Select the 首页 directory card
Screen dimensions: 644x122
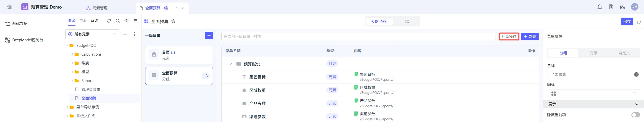(x=179, y=55)
